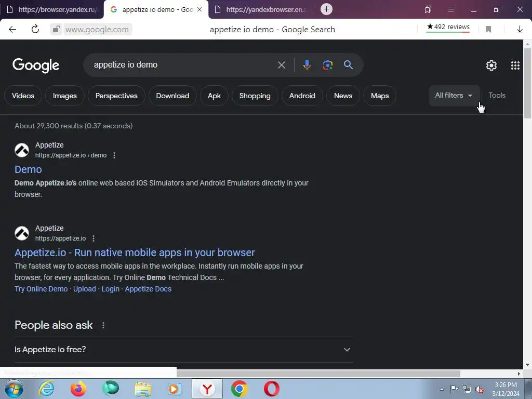
Task: Open the 492 reviews site rating
Action: click(x=448, y=28)
